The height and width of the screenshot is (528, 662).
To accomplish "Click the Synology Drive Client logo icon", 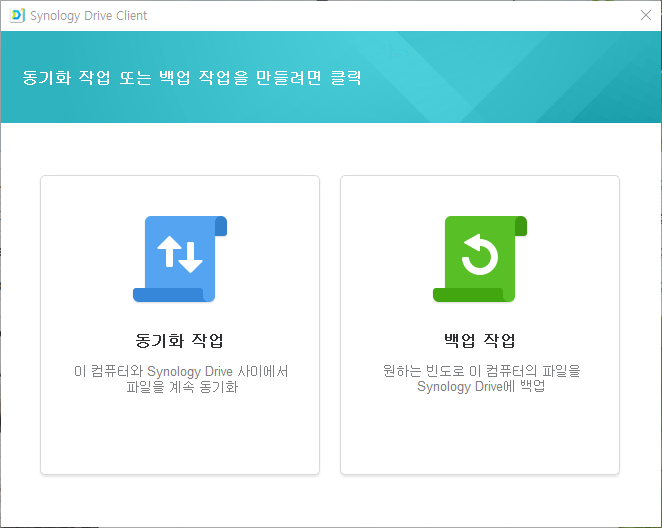I will [x=17, y=16].
